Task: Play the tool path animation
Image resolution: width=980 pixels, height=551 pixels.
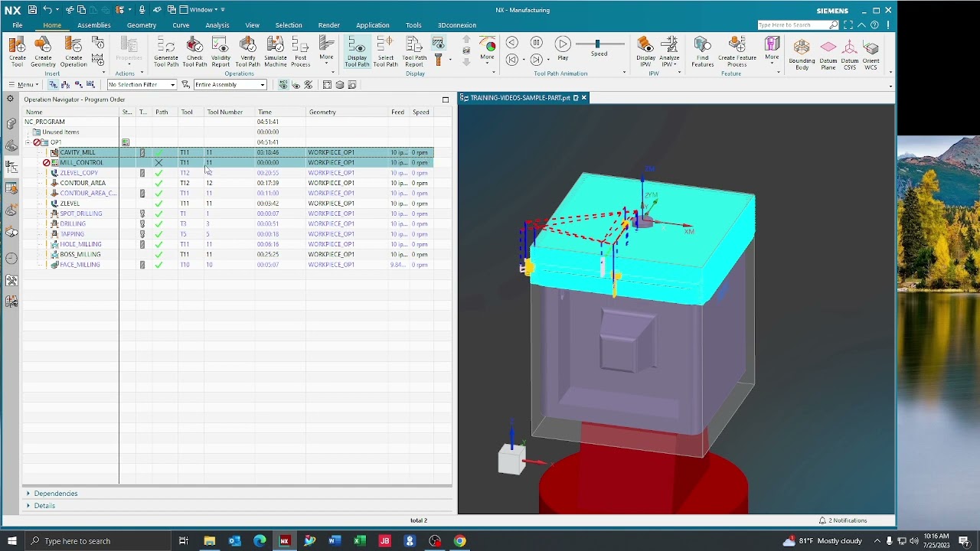Action: pos(563,47)
